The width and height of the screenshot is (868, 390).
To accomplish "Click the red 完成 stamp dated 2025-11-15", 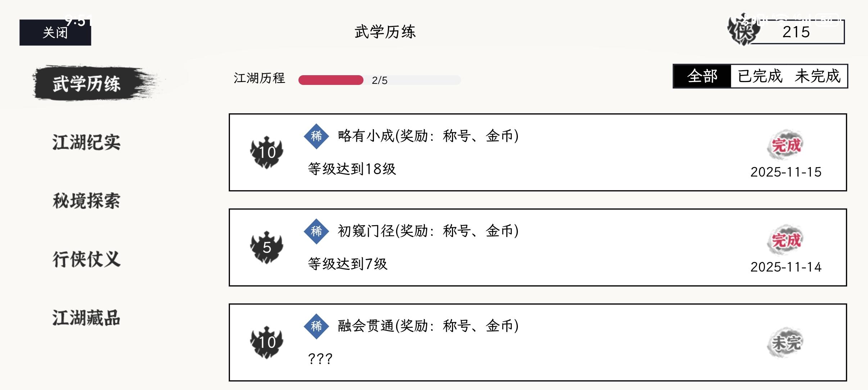I will pyautogui.click(x=786, y=145).
